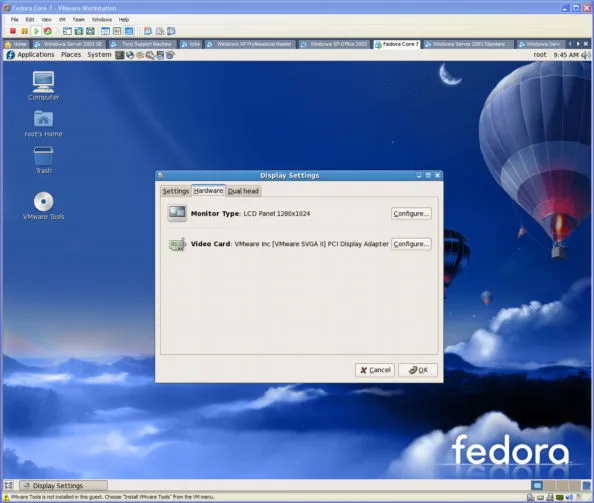
Task: Click the video card icon in Hardware tab
Action: tap(177, 244)
